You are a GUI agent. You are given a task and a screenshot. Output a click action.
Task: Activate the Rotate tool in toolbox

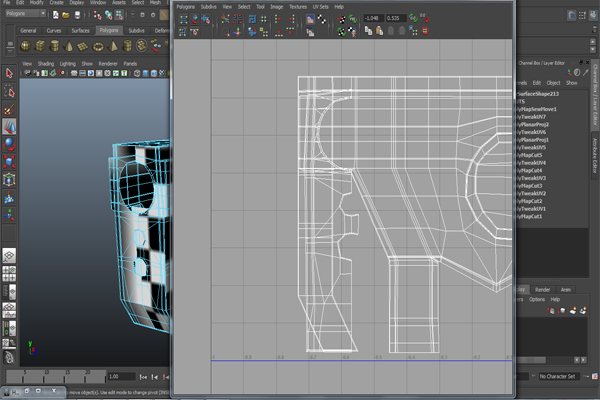[x=9, y=144]
